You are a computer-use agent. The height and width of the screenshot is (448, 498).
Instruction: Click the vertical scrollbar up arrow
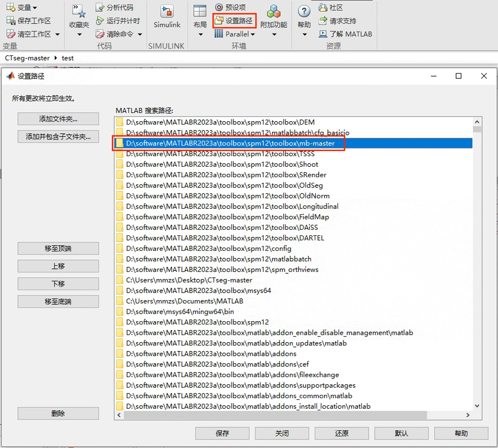[x=477, y=122]
